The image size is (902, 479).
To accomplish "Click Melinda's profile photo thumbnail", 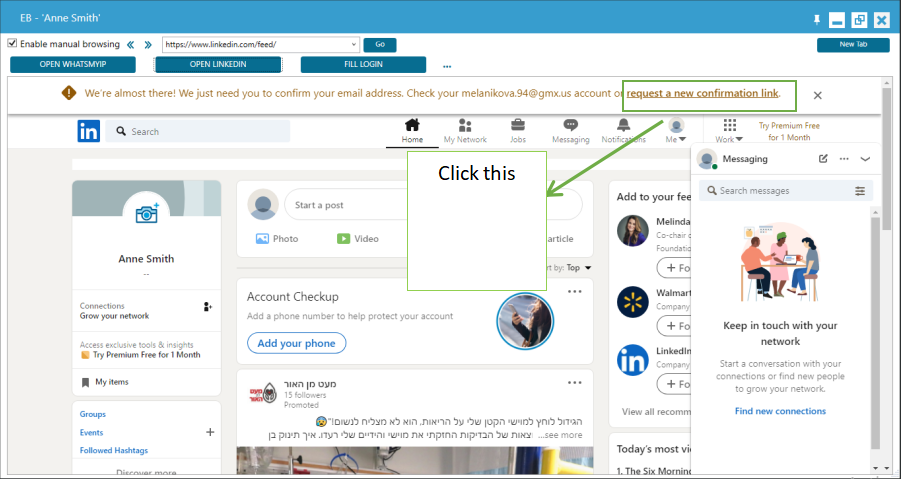I will [x=633, y=231].
